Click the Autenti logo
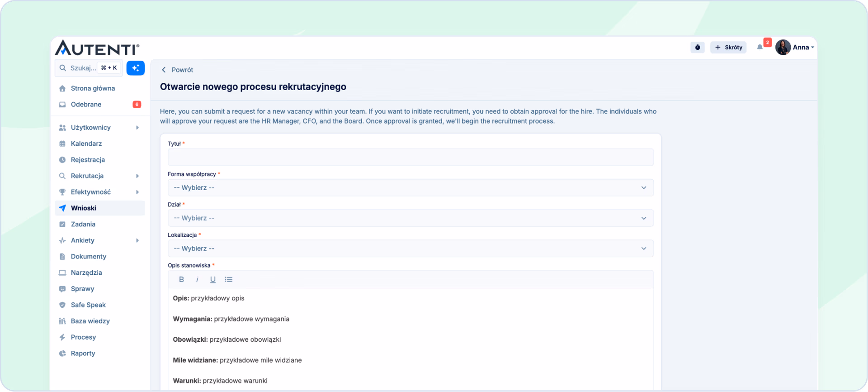This screenshot has height=392, width=868. (x=97, y=48)
